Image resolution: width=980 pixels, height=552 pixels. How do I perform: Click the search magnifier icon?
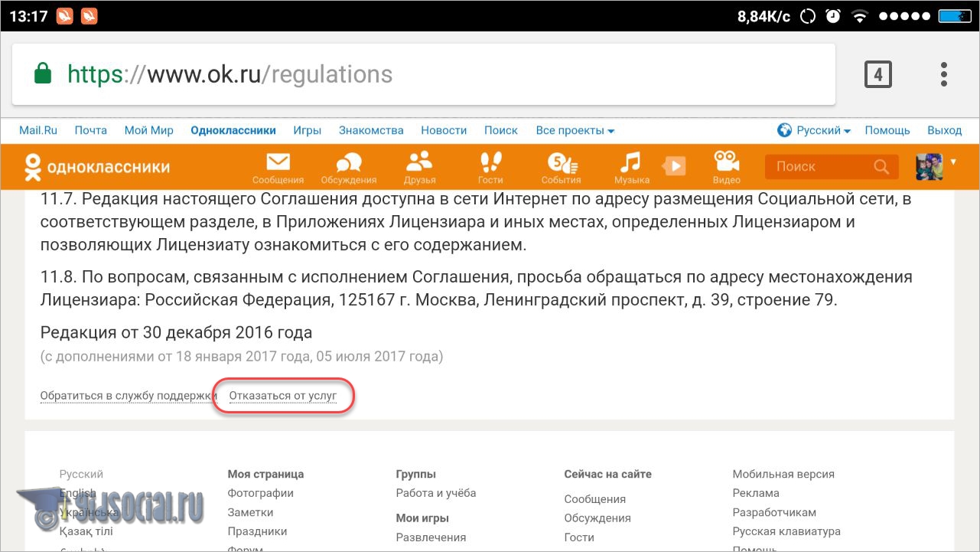coord(881,166)
